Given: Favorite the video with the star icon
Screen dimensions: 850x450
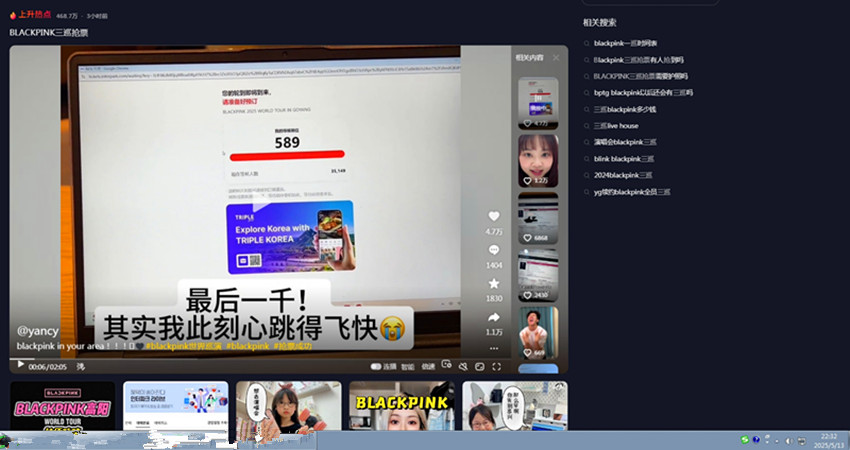Looking at the screenshot, I should pos(494,284).
